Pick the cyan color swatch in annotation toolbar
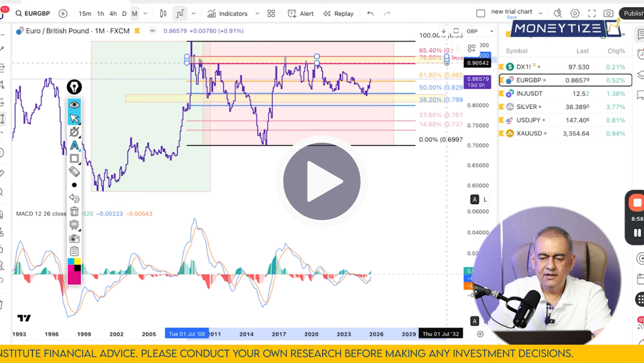 [71, 261]
